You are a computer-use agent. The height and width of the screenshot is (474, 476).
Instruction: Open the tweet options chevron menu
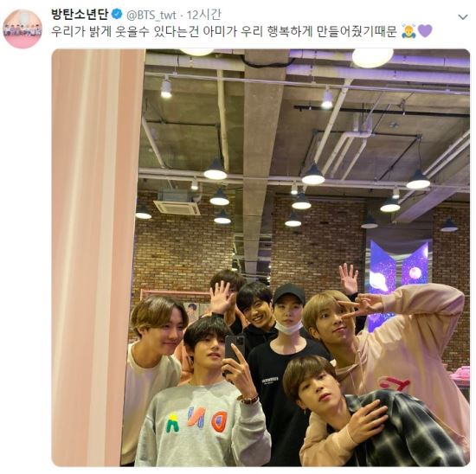463,17
